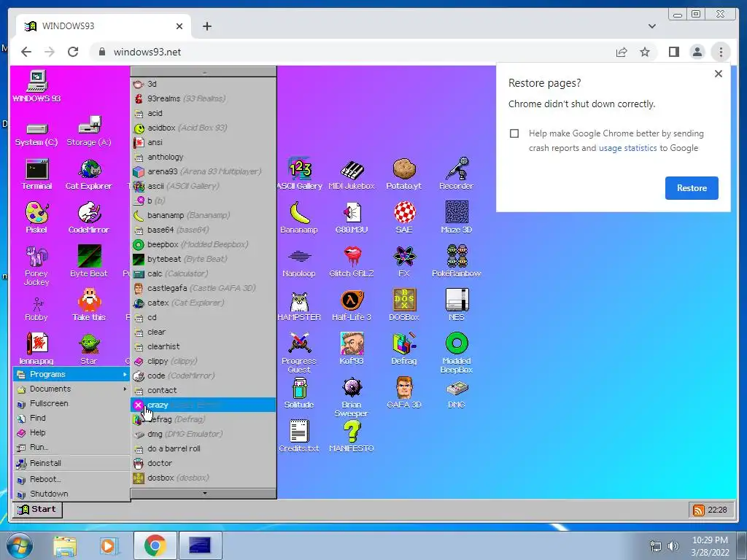Open the Defrag desktop icon

click(404, 349)
